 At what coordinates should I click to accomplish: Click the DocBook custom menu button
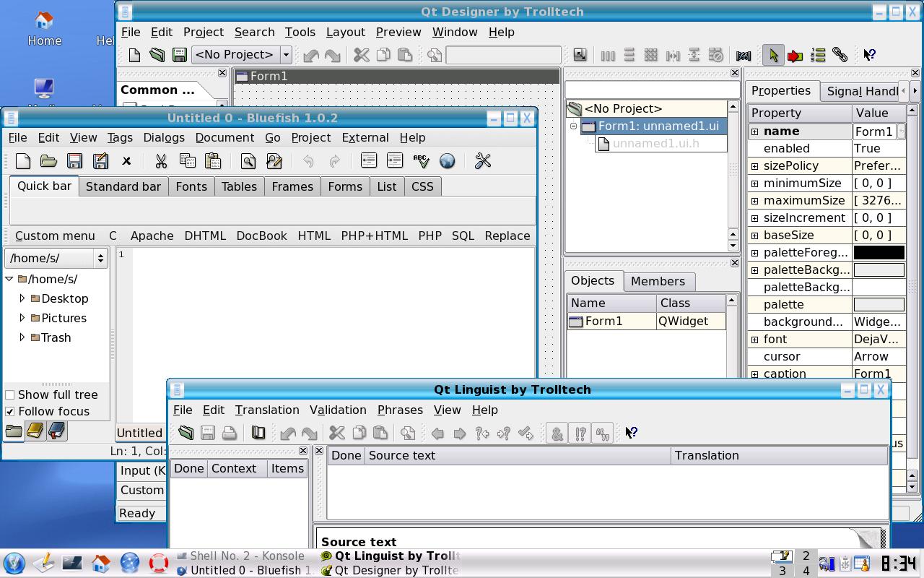click(x=261, y=236)
